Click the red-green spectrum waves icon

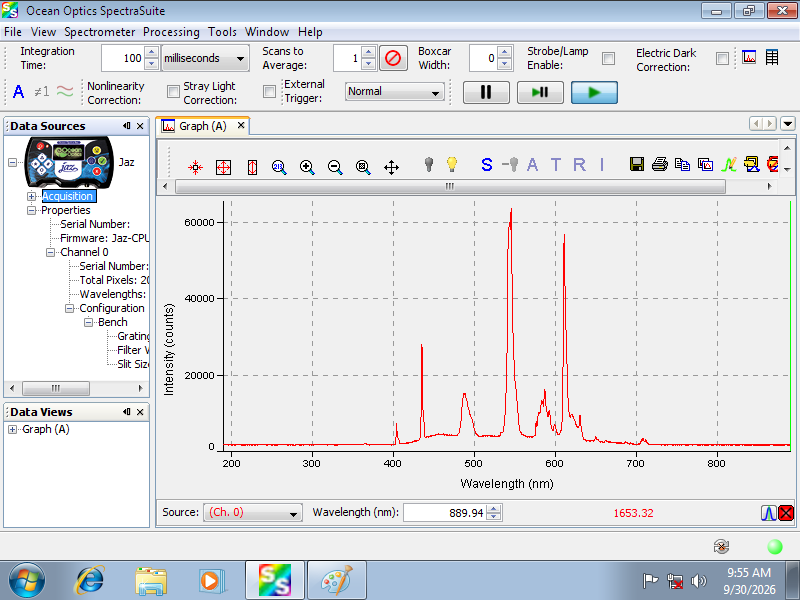pos(65,92)
